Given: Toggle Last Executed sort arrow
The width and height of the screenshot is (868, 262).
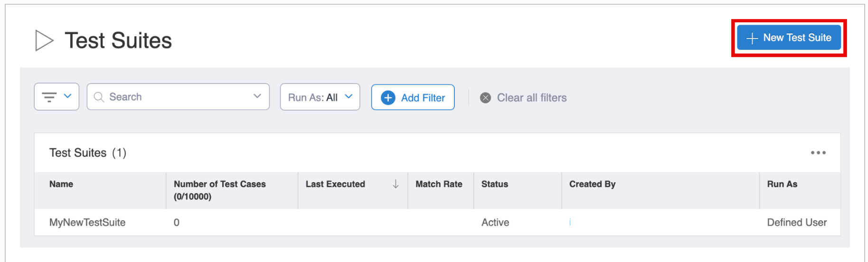Looking at the screenshot, I should [x=396, y=184].
